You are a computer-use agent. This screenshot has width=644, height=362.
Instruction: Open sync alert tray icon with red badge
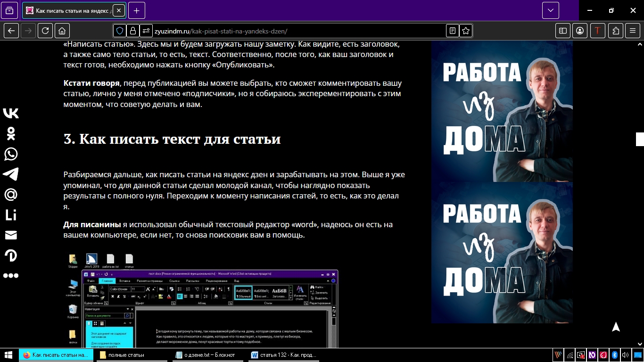tap(581, 355)
